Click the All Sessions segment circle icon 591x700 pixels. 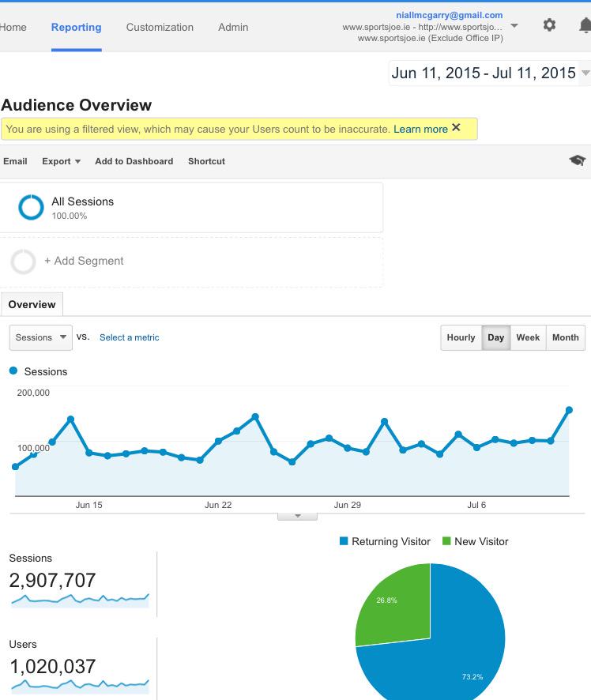(x=31, y=207)
